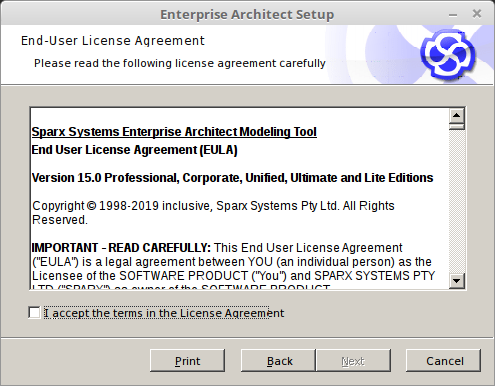The image size is (495, 386).
Task: Click the greyed-out Next button
Action: (x=353, y=361)
